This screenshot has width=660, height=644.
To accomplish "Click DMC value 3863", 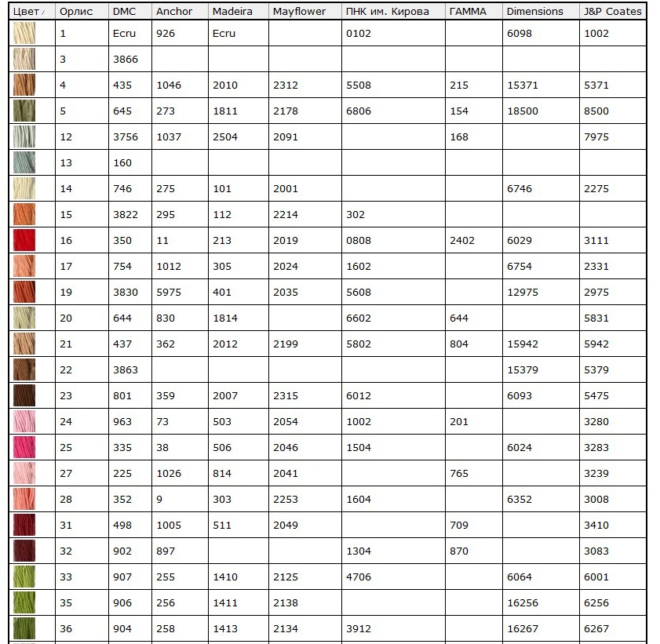I will tap(126, 369).
